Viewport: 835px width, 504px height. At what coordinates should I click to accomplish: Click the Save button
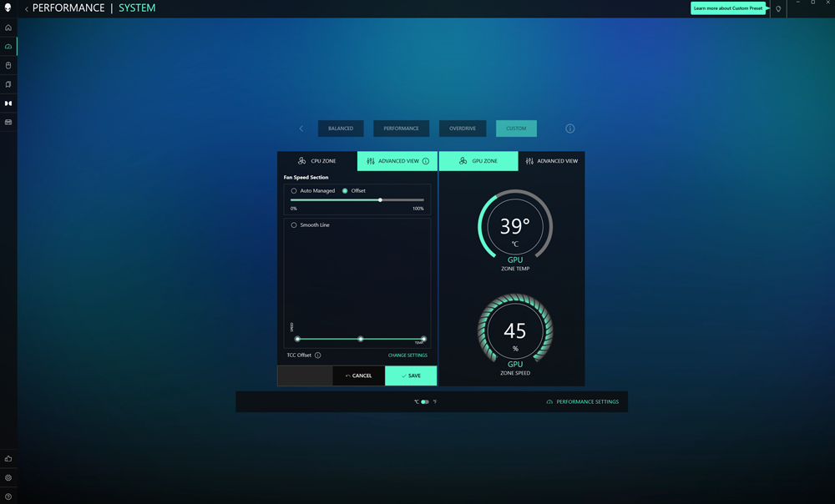pyautogui.click(x=411, y=375)
